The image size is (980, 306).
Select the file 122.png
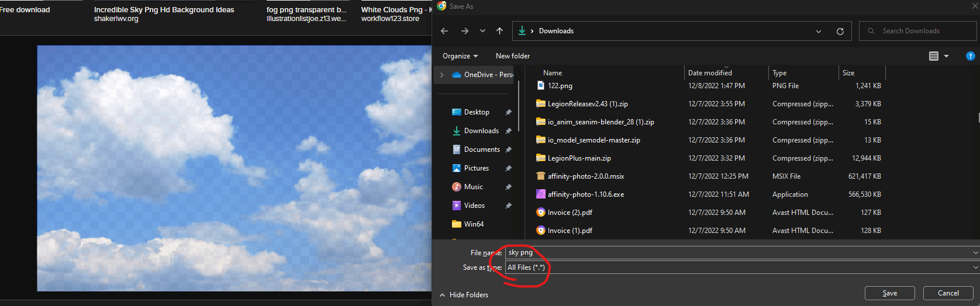click(x=560, y=86)
